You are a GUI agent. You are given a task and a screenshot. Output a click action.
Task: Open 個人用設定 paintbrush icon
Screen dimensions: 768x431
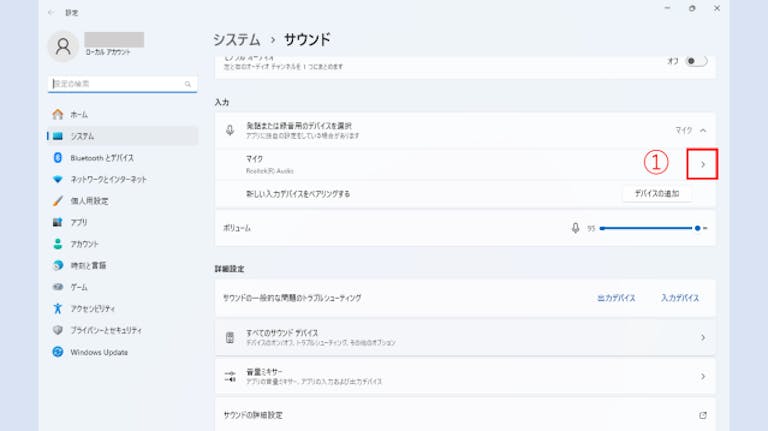coord(58,201)
